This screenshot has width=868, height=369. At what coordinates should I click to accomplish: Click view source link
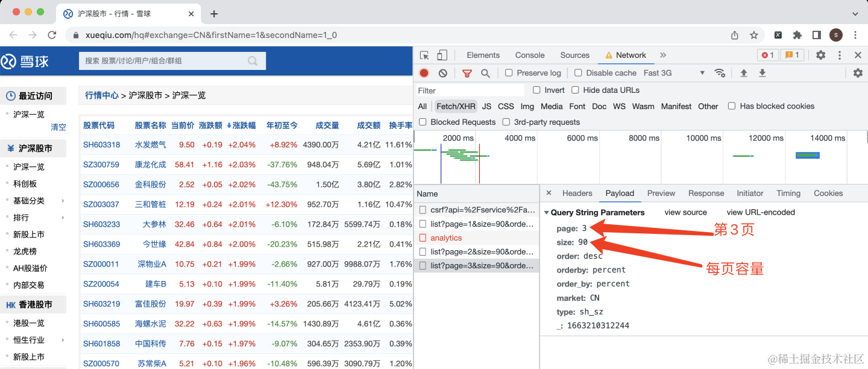point(685,212)
